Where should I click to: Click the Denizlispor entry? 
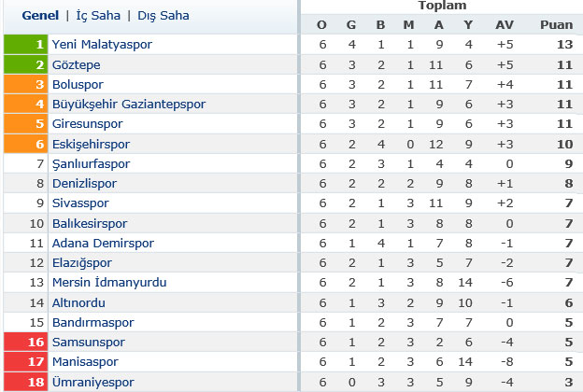click(84, 184)
